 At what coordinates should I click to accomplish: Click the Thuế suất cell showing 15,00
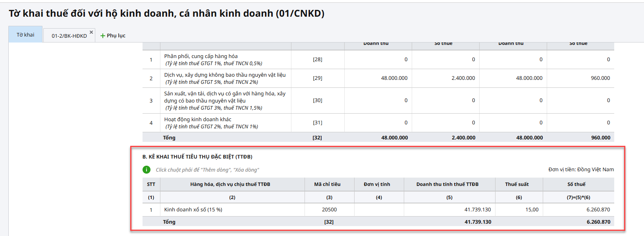tap(519, 210)
